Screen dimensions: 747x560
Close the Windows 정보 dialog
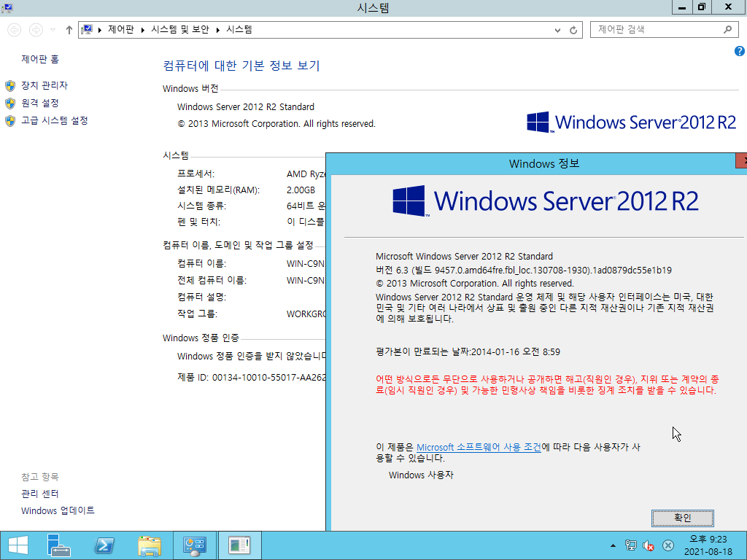742,160
